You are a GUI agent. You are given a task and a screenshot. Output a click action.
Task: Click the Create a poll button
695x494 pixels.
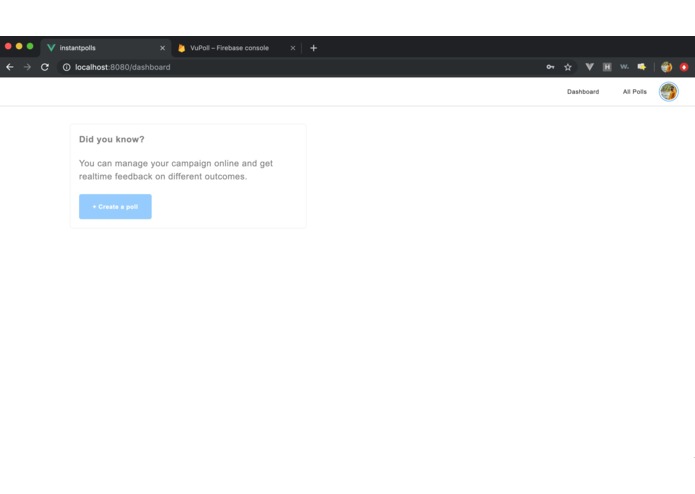[115, 206]
